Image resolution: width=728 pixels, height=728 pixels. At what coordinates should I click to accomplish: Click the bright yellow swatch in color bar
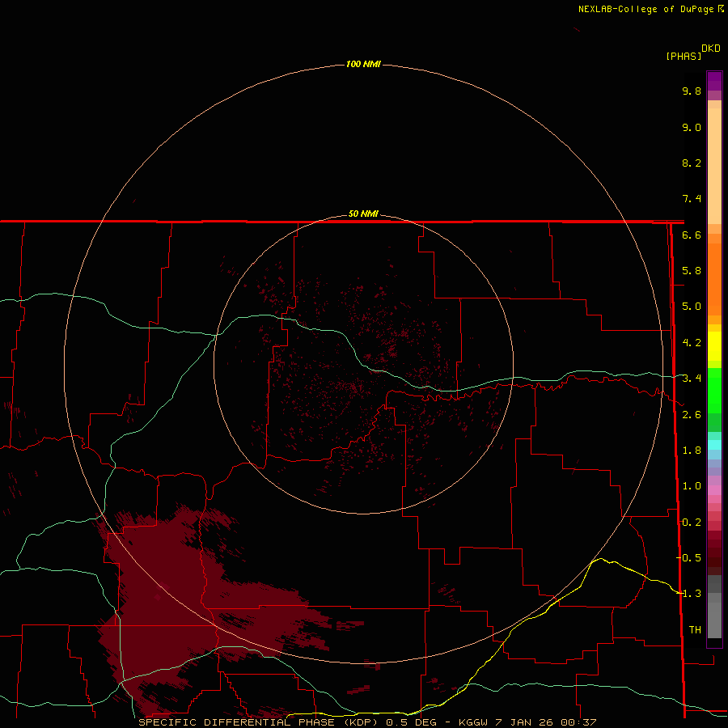tap(714, 346)
